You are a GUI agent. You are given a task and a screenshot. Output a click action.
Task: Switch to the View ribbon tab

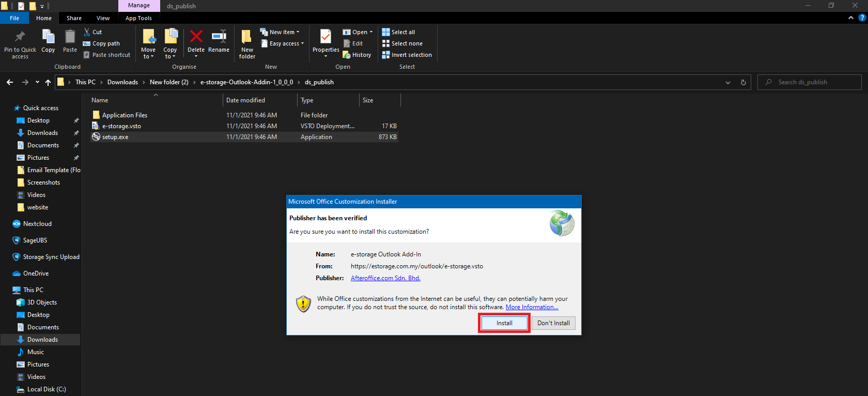(103, 18)
